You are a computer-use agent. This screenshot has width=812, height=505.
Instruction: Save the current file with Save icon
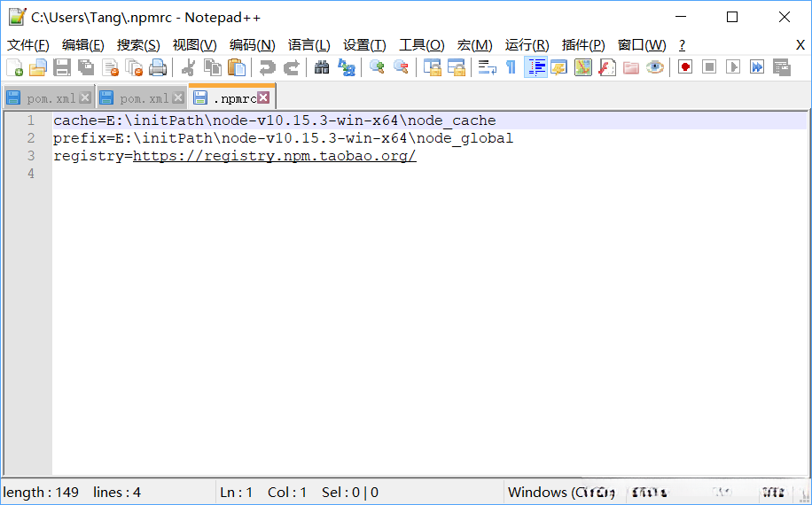(x=62, y=67)
